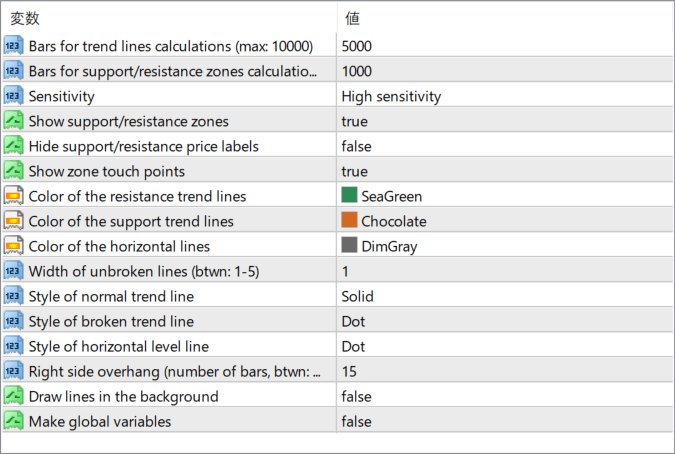The width and height of the screenshot is (675, 454).
Task: Click the integer icon next to Sensitivity
Action: pos(14,96)
